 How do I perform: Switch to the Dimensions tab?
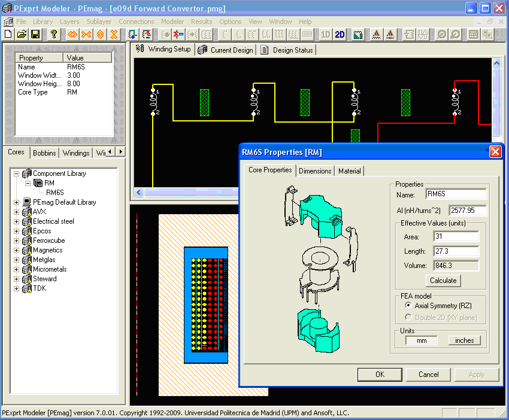[315, 171]
